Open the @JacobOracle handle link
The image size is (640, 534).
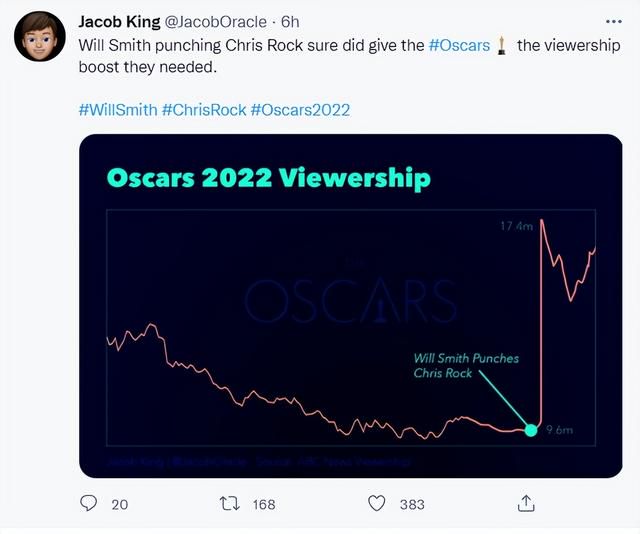216,22
